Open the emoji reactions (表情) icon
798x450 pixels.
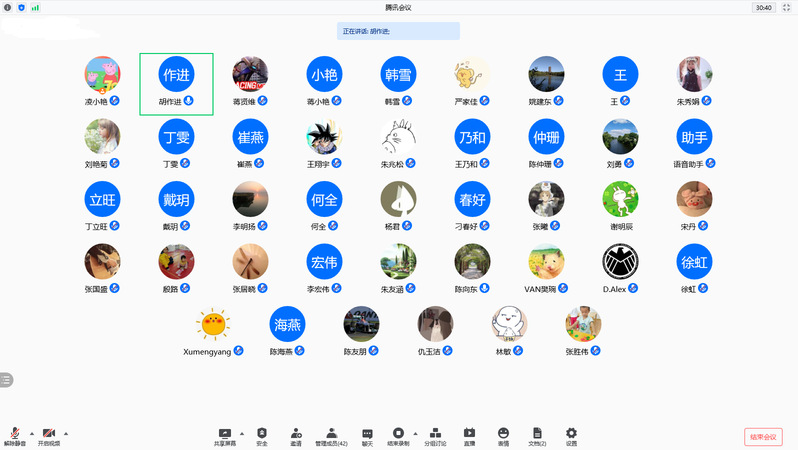click(x=503, y=436)
